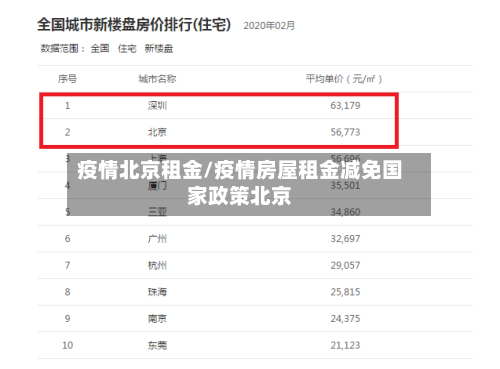The image size is (500, 369).
Task: Click the 新楼盘 data range filter
Action: (x=159, y=49)
